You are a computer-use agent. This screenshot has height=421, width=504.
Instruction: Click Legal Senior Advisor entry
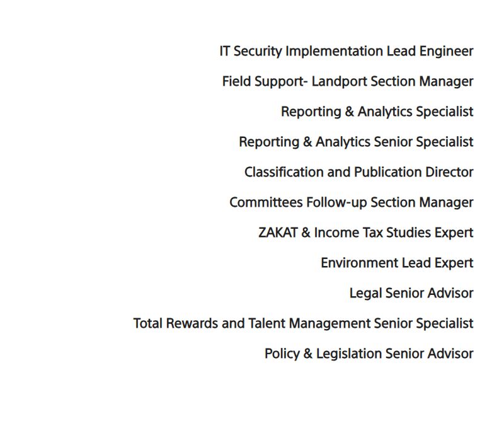click(x=411, y=293)
